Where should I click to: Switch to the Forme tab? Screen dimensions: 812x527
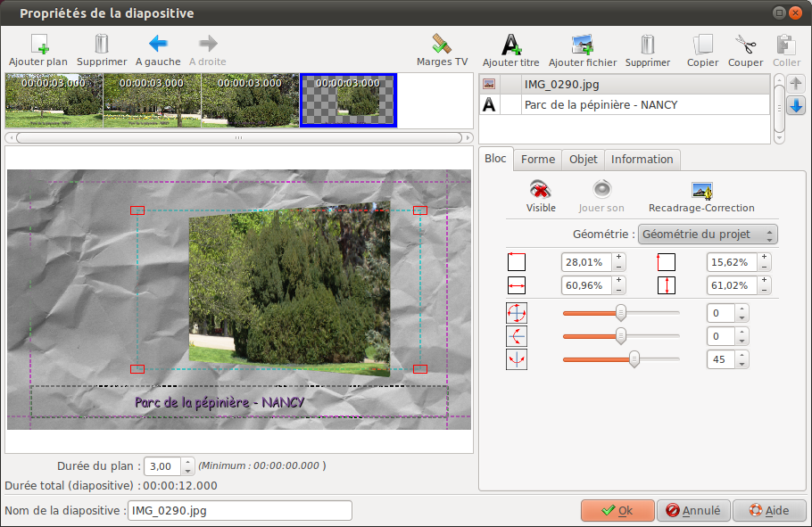click(x=538, y=159)
